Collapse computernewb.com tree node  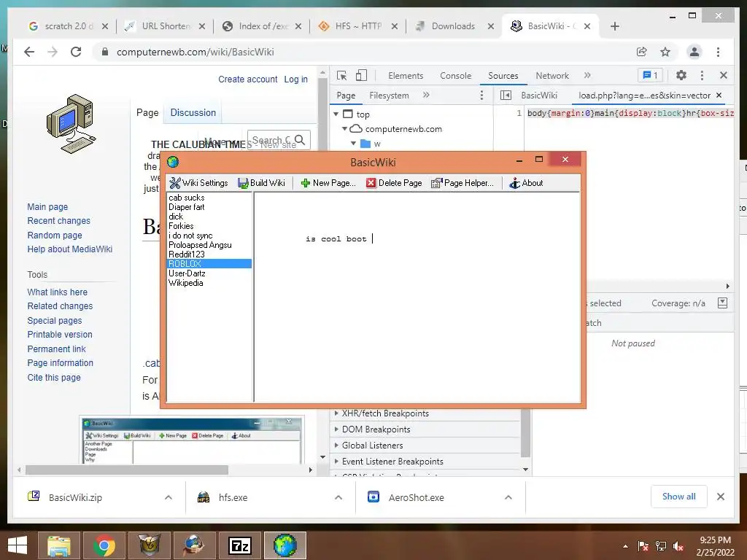[x=344, y=128]
